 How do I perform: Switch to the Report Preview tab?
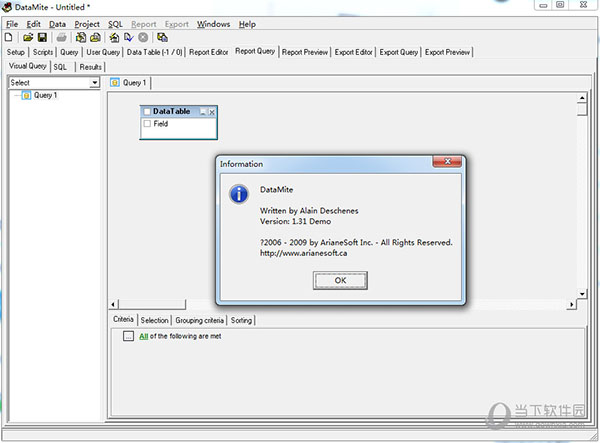click(305, 52)
